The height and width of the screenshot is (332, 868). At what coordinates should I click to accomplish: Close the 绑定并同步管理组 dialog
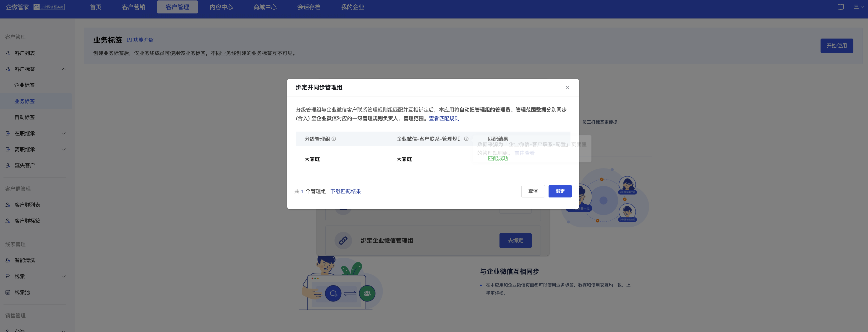click(x=567, y=88)
